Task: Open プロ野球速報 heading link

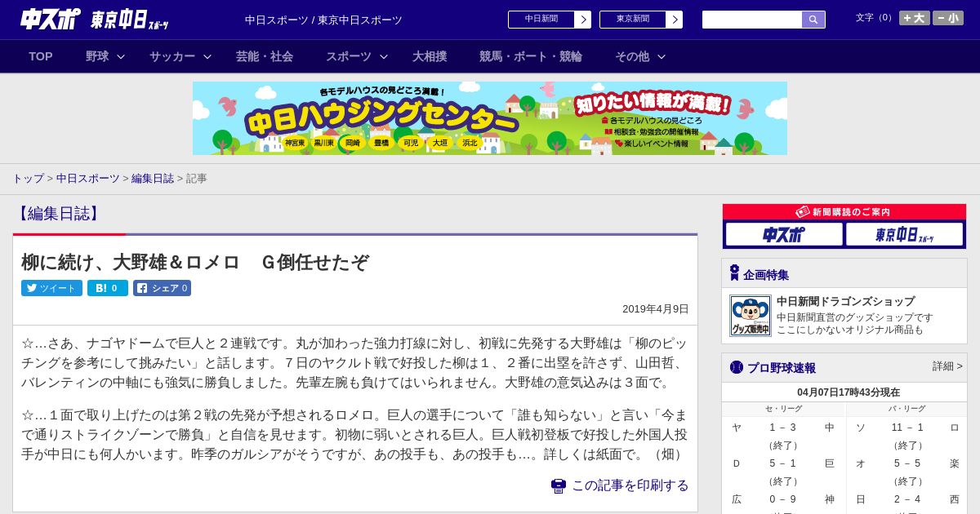Action: (782, 368)
